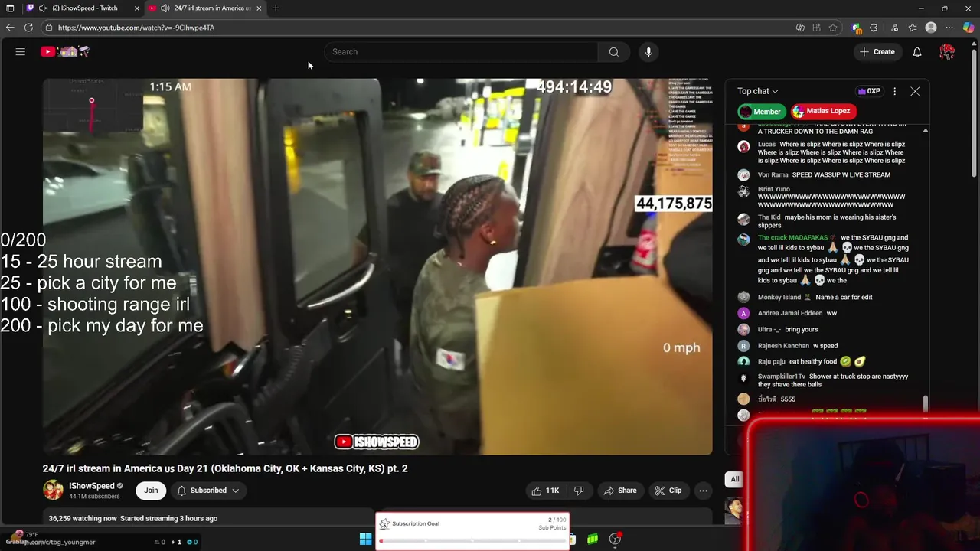The width and height of the screenshot is (980, 551).
Task: Toggle the Subscribed notification bell
Action: point(181,491)
